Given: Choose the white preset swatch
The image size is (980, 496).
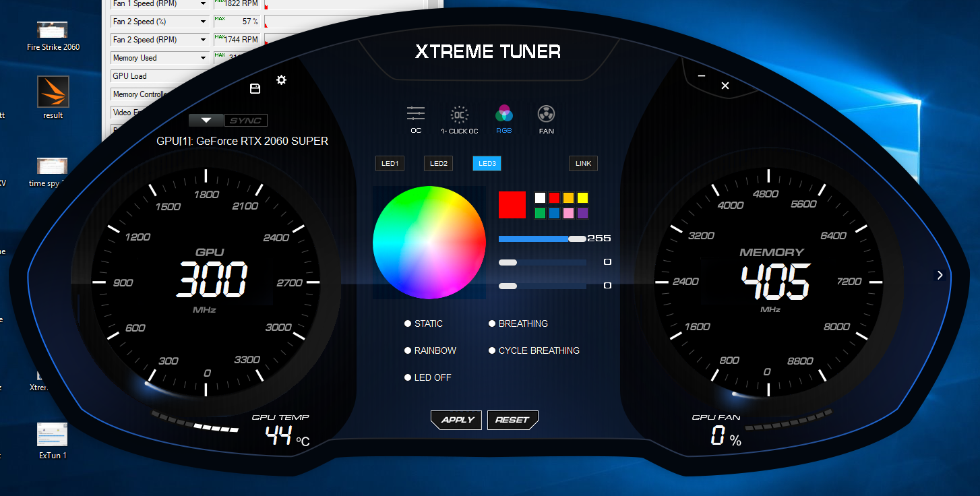Looking at the screenshot, I should [540, 197].
